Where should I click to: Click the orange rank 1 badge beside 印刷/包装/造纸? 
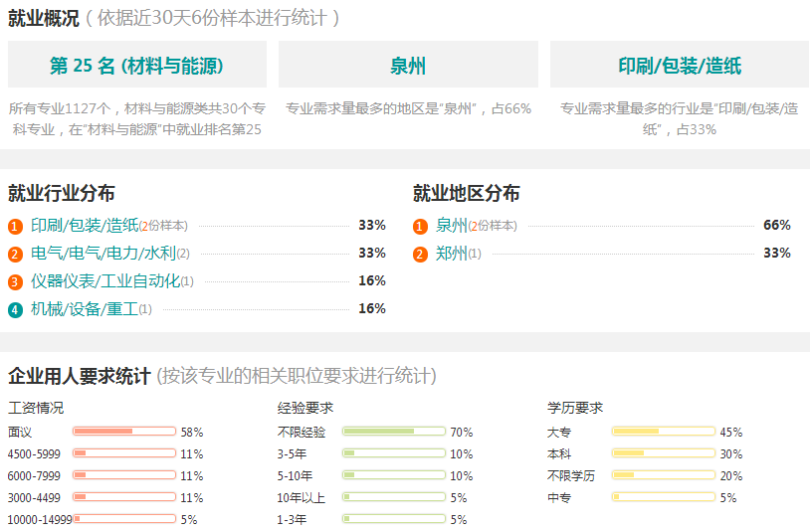[15, 226]
